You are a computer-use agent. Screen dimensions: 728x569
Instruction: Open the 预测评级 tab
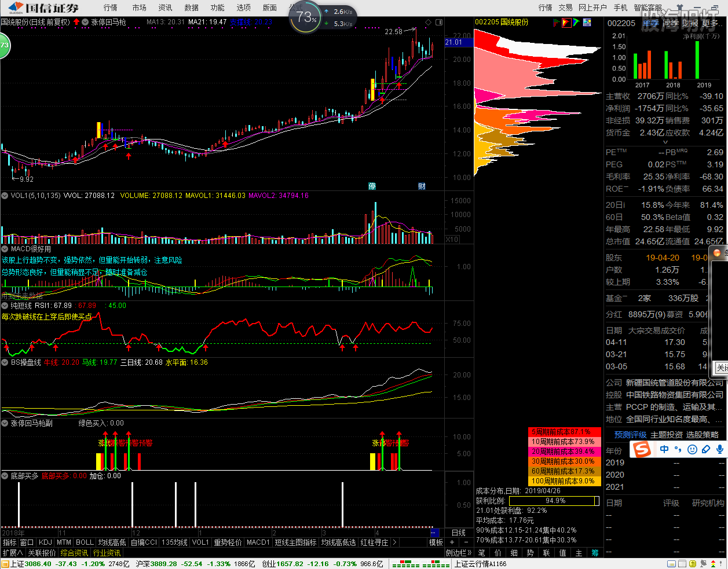pos(630,435)
